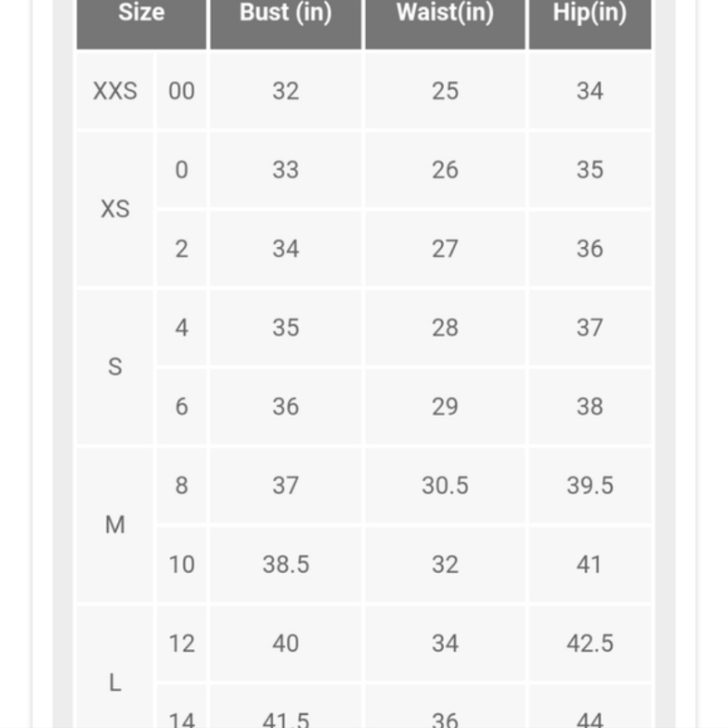This screenshot has height=728, width=728.
Task: Select the hip value 39.5 cell
Action: pos(590,486)
